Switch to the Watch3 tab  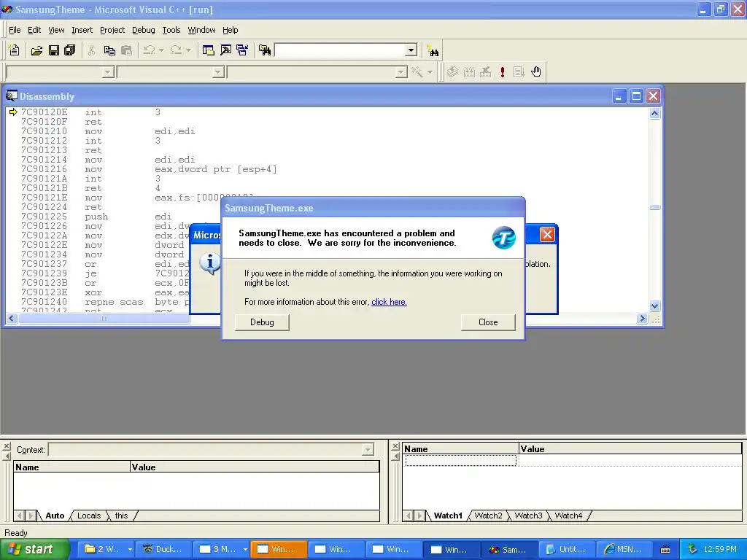[x=528, y=516]
